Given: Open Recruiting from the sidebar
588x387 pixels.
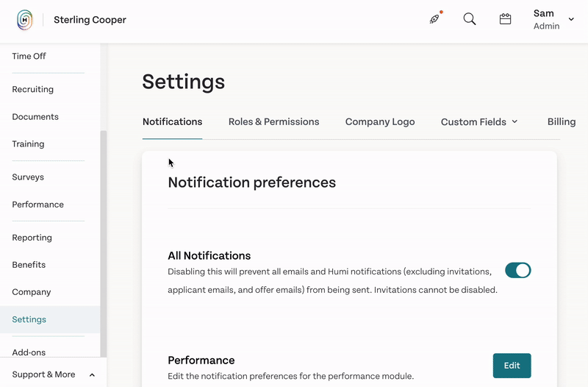Looking at the screenshot, I should pos(33,90).
